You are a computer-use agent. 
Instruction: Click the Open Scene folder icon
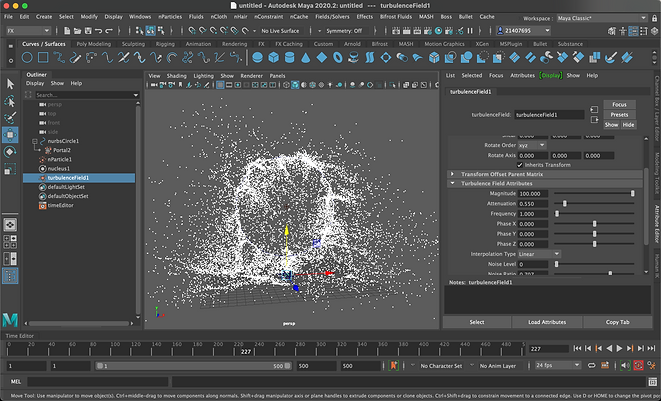pos(78,31)
